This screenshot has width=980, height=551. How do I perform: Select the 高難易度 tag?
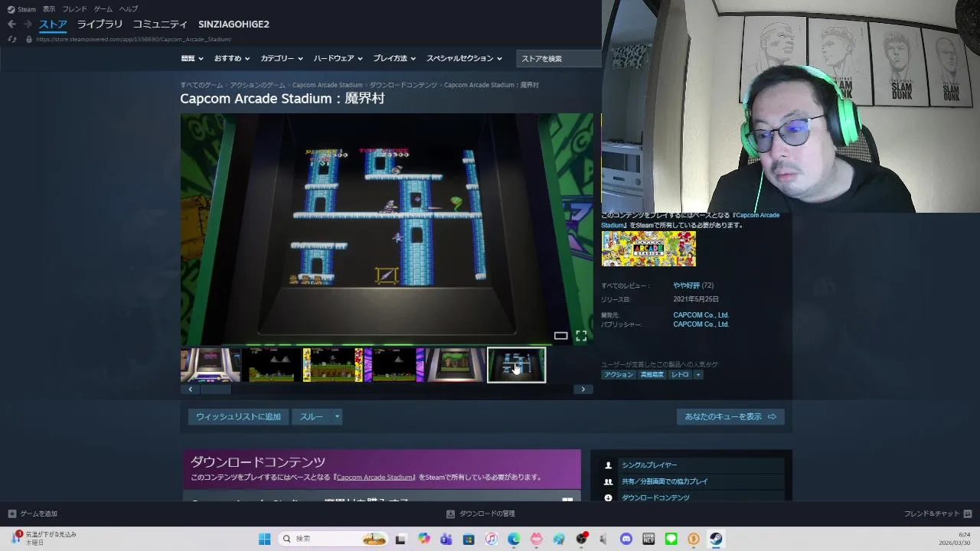pos(652,375)
